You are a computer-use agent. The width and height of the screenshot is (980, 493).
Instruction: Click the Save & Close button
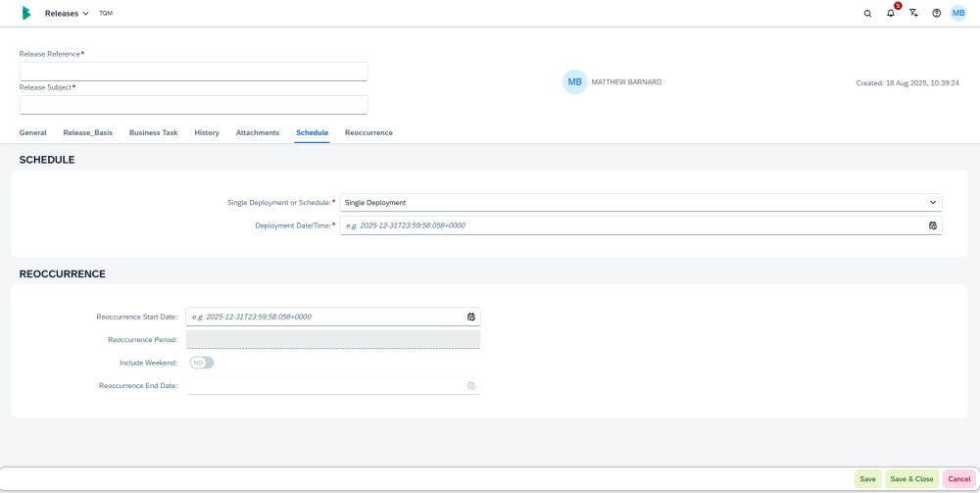(911, 479)
